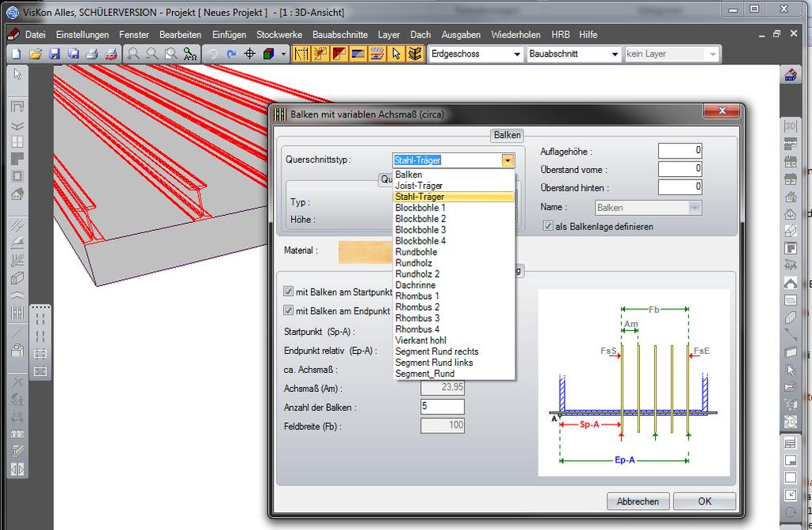Click the Überstand hinten input field
Image resolution: width=812 pixels, height=530 pixels.
click(680, 187)
